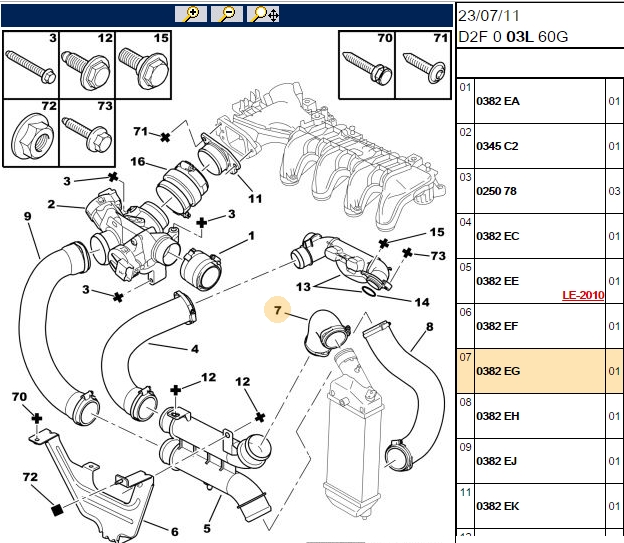Viewport: 624px width, 543px height.
Task: Select the highlighted callout number 7
Action: (x=277, y=310)
